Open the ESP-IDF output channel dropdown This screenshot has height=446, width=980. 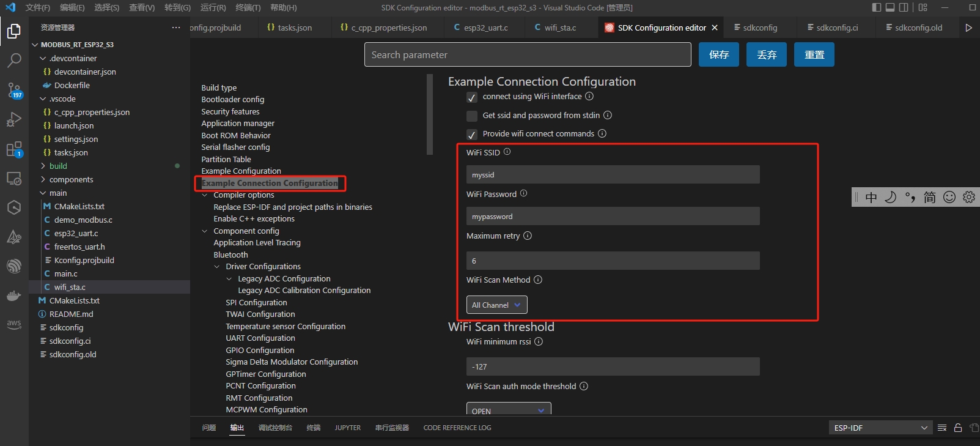tap(880, 428)
